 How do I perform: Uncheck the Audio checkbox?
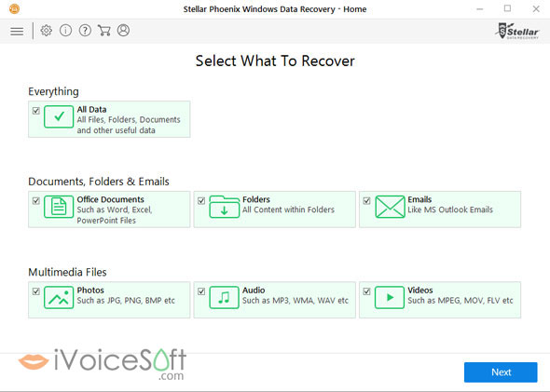pyautogui.click(x=201, y=291)
